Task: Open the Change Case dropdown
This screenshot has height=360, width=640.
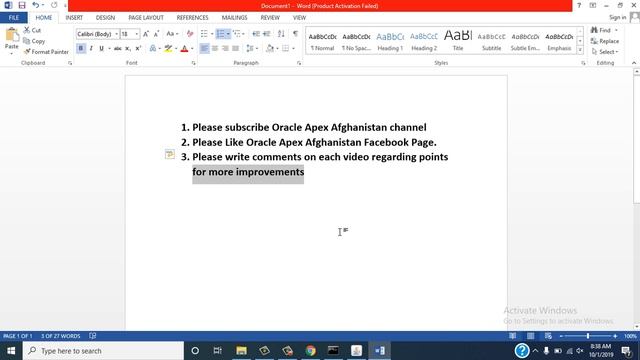Action: coord(172,34)
